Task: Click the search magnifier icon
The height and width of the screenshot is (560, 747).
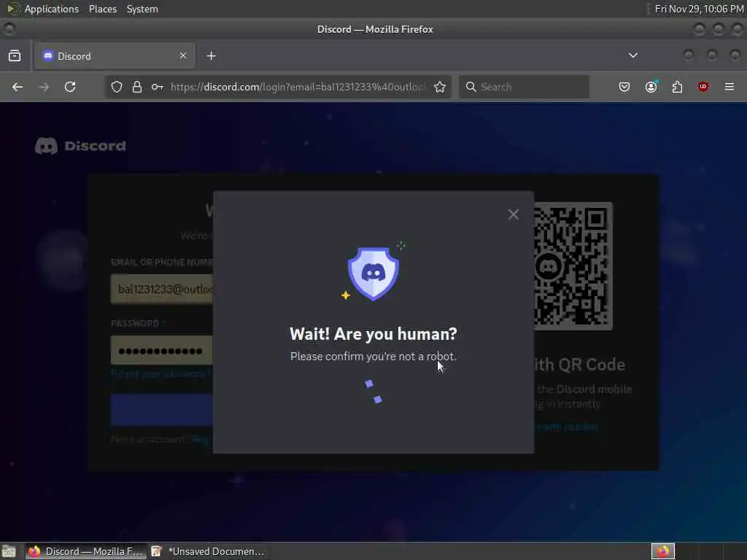Action: (471, 87)
